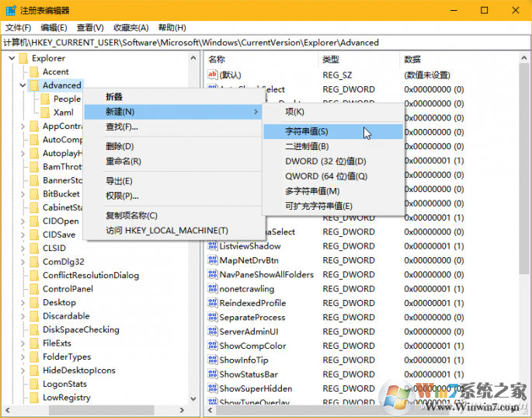Click the People folder icon
Viewport: 532px width, 418px height.
pyautogui.click(x=45, y=99)
